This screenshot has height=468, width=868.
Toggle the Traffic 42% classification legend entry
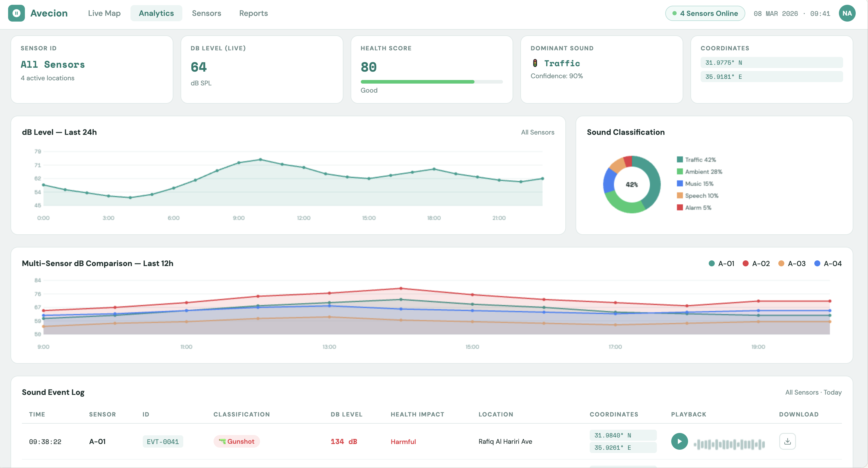tap(696, 159)
